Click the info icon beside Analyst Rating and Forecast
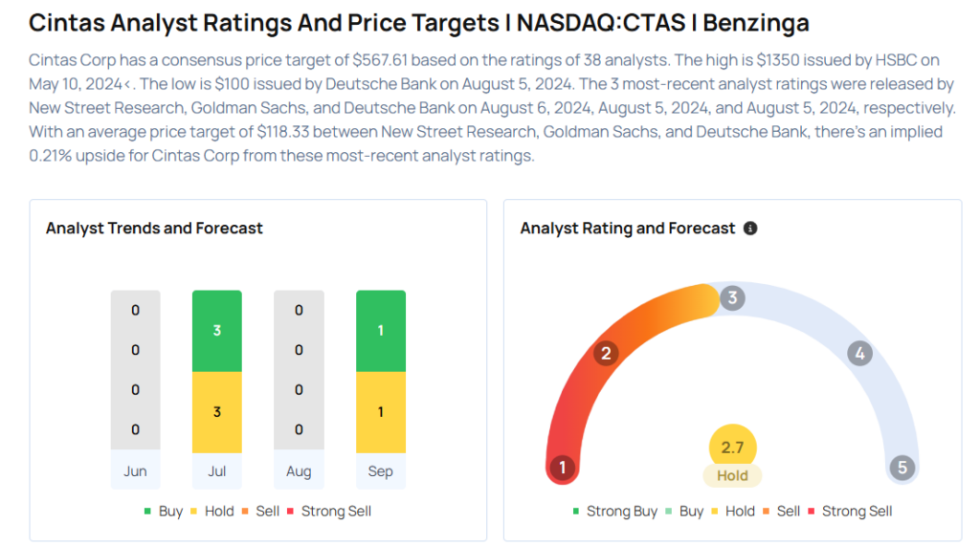Image resolution: width=980 pixels, height=546 pixels. point(750,229)
